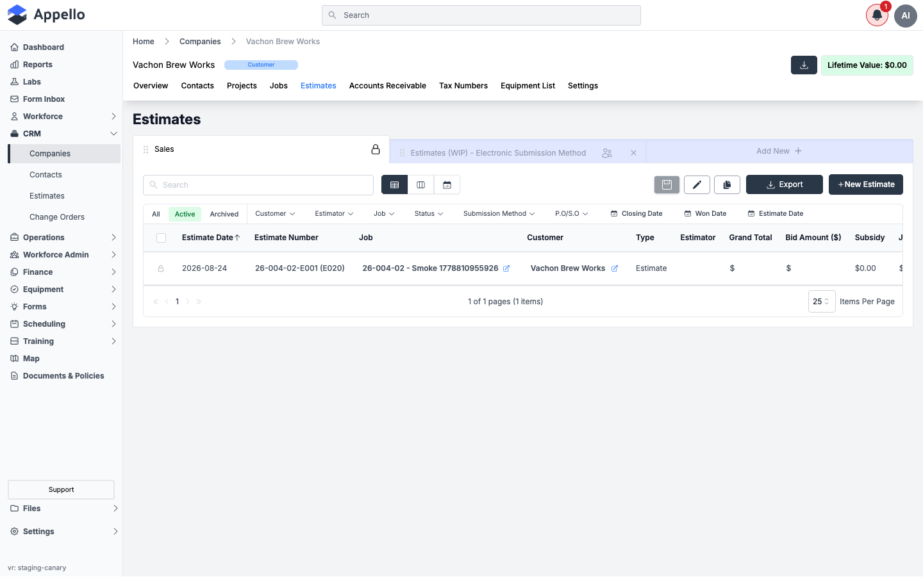Viewport: 923px width, 588px height.
Task: Open the job link icon beside Smoke 1778810955926
Action: pos(506,268)
